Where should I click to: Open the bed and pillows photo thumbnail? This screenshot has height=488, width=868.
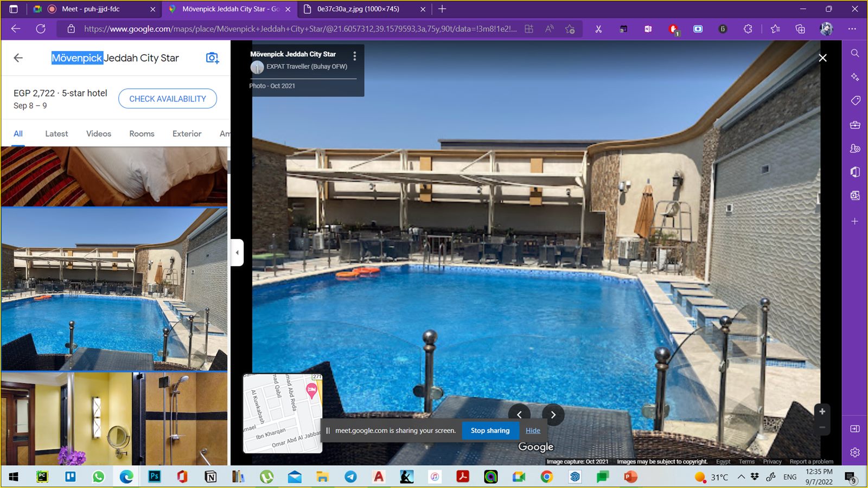(114, 176)
